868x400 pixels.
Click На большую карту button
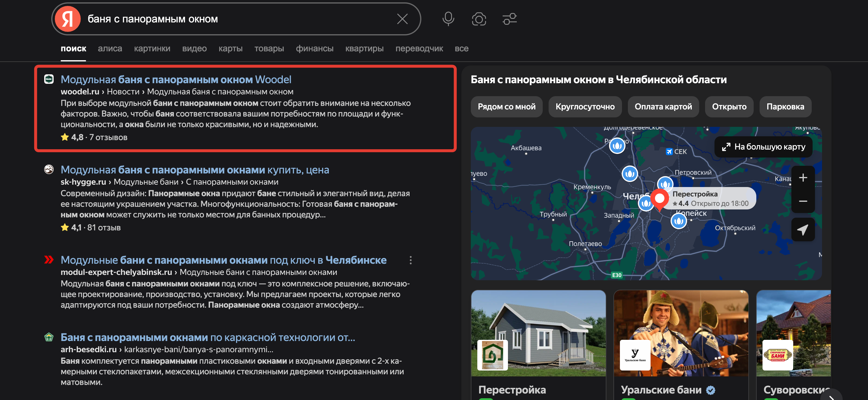click(x=763, y=146)
